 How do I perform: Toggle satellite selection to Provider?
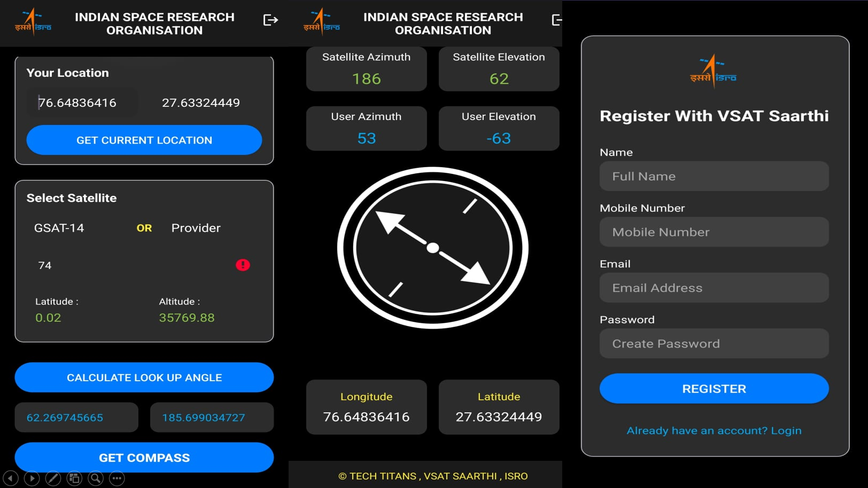[x=195, y=228]
